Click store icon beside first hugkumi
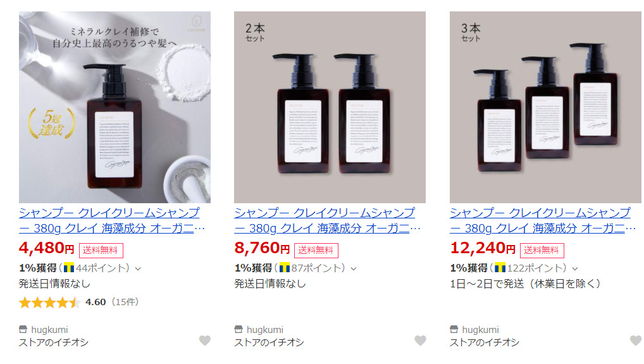This screenshot has height=364, width=644. click(23, 329)
